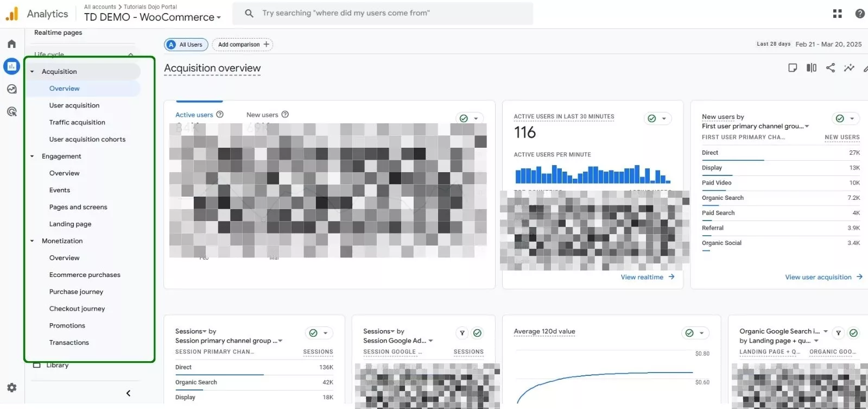This screenshot has width=868, height=409.
Task: Click filter icon on Session Google Ads card
Action: 462,333
